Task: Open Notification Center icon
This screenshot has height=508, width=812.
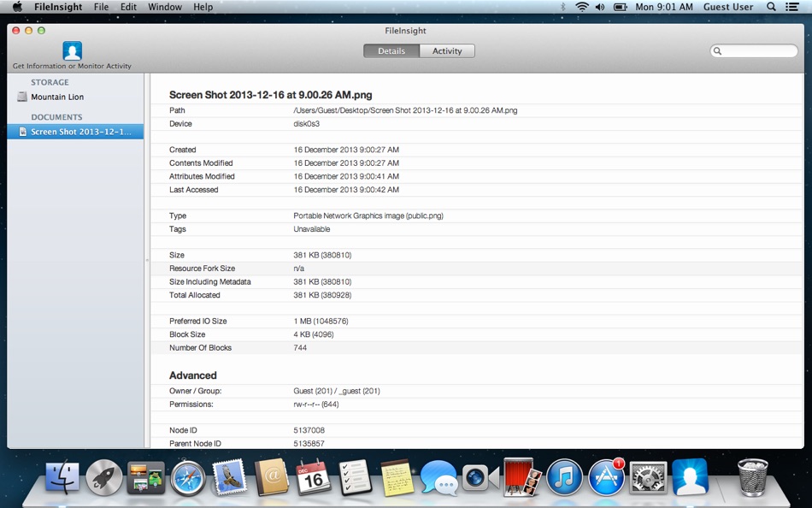Action: click(x=791, y=7)
